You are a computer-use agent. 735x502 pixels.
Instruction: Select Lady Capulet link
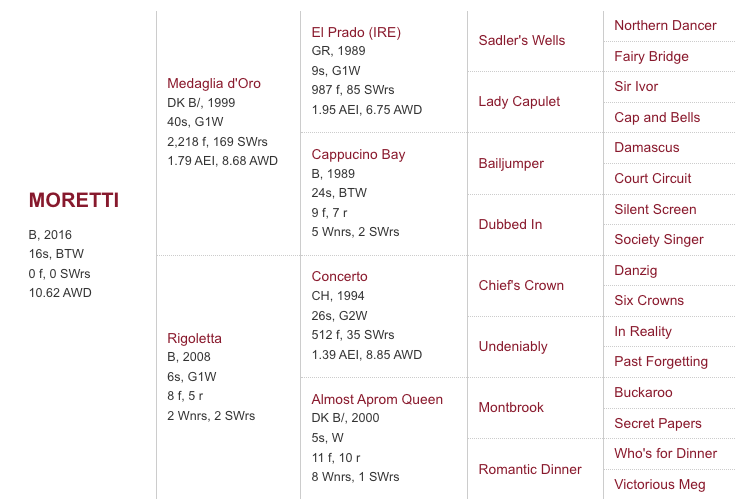(519, 101)
